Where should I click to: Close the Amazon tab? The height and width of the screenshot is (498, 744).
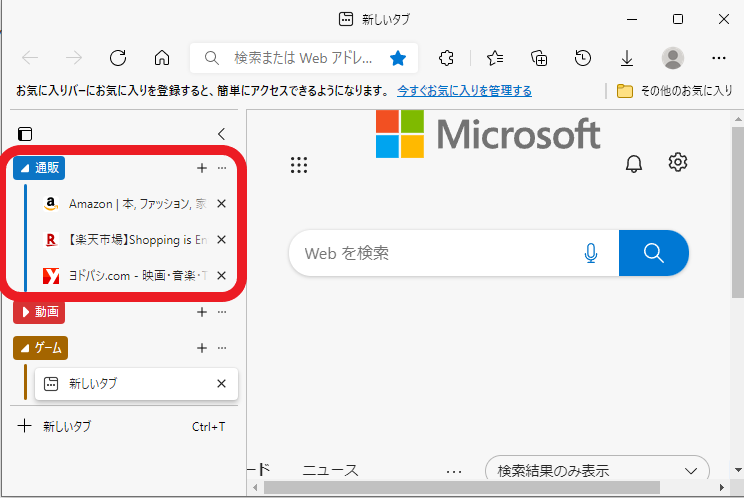tap(221, 204)
